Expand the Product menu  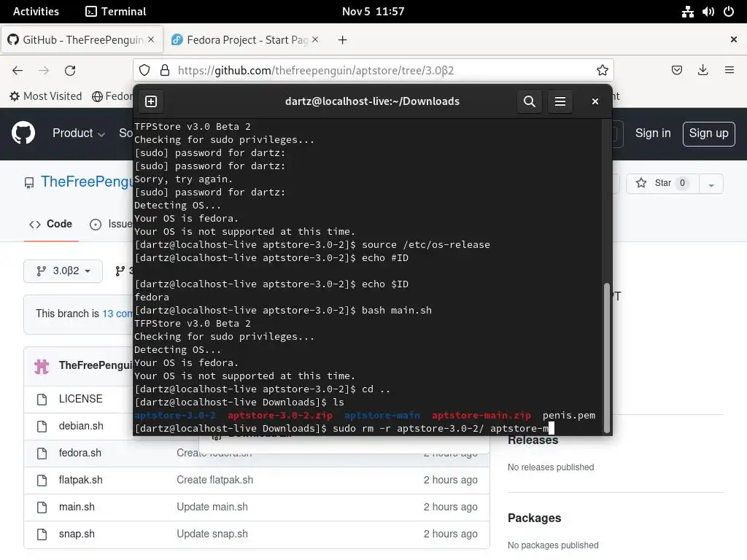(x=79, y=133)
